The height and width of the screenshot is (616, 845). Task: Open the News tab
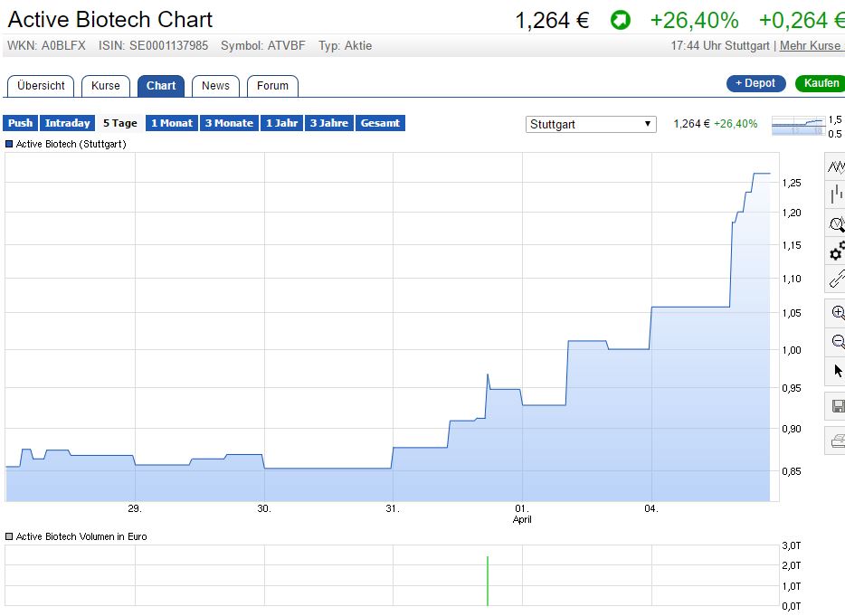click(215, 86)
